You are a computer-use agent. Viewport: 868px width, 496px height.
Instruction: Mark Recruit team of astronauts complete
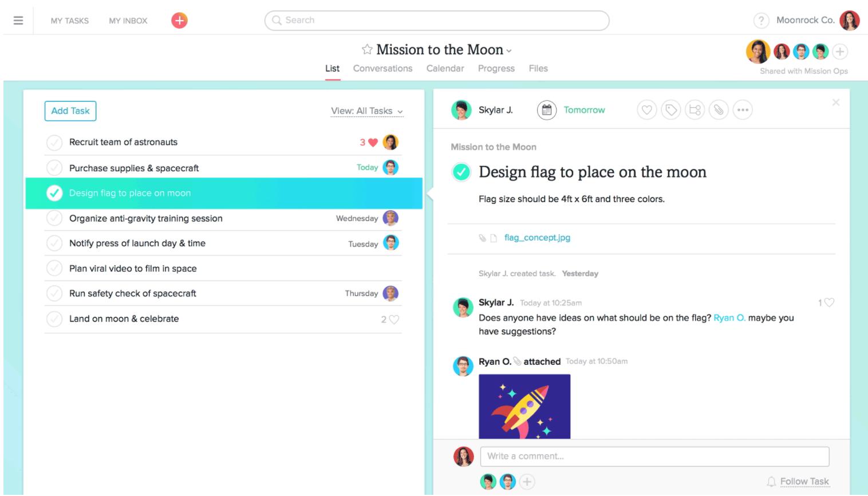[54, 143]
